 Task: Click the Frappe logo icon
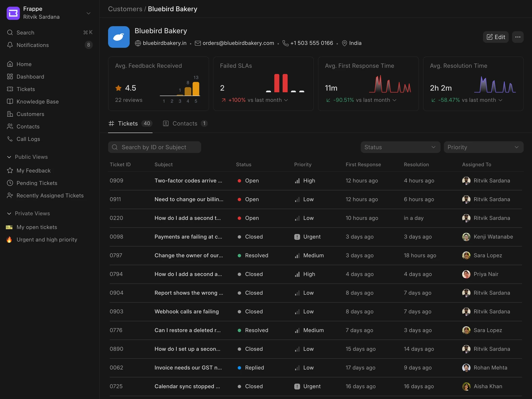click(x=13, y=13)
